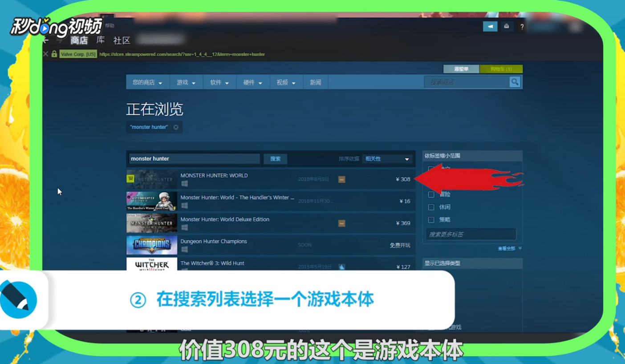The image size is (625, 364).
Task: Click thumbs-up review icon on Witcher 3 row
Action: pos(341,267)
